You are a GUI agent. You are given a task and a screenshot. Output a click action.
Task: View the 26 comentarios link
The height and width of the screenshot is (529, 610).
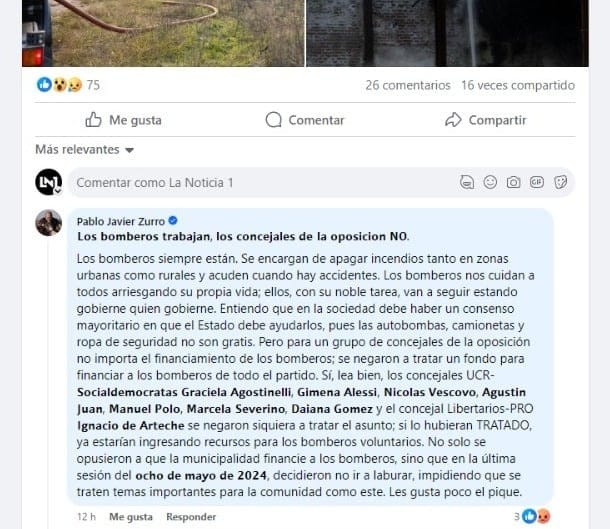(408, 85)
